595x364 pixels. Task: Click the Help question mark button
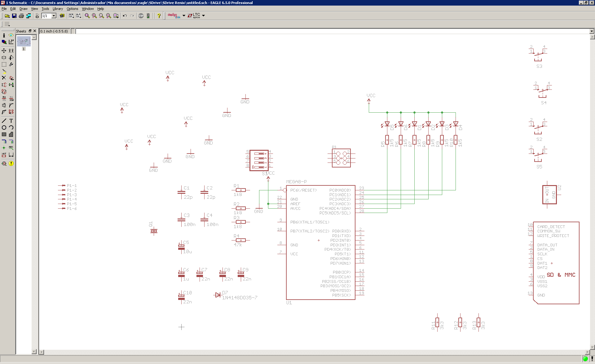tap(159, 16)
